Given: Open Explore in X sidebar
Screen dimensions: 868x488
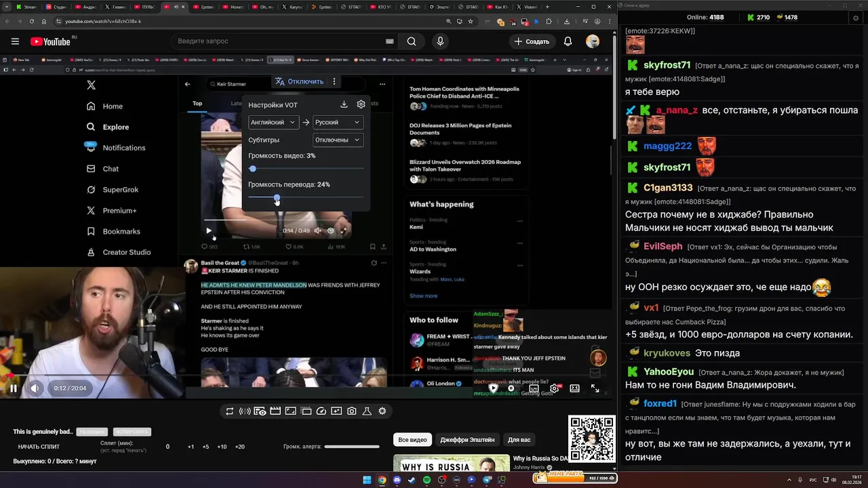Looking at the screenshot, I should coord(107,127).
